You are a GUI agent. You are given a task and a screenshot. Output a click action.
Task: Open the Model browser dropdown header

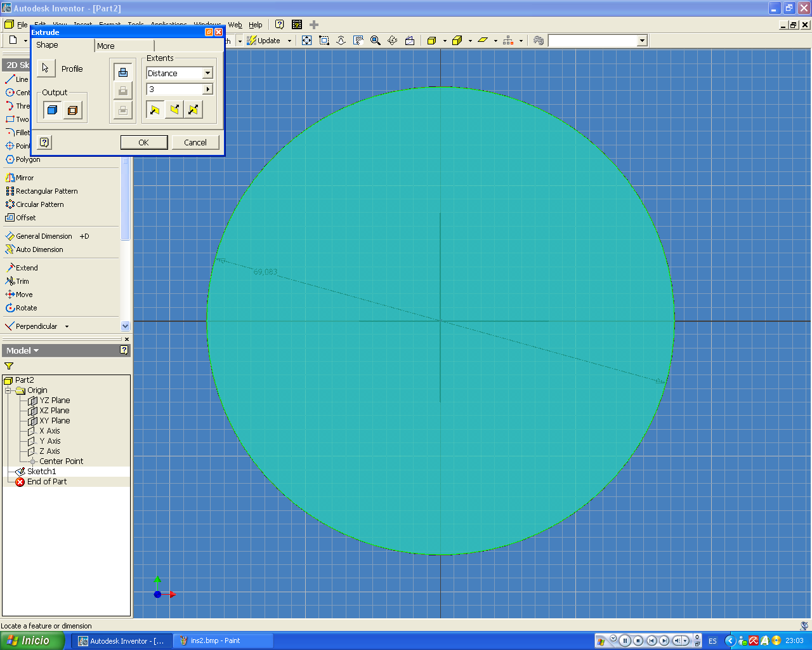pyautogui.click(x=23, y=350)
